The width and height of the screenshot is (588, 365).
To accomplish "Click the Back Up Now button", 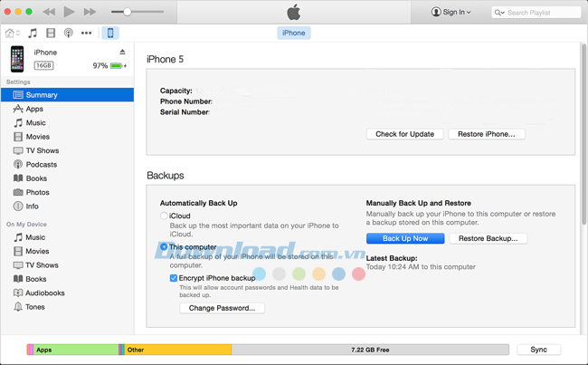I will (x=405, y=238).
